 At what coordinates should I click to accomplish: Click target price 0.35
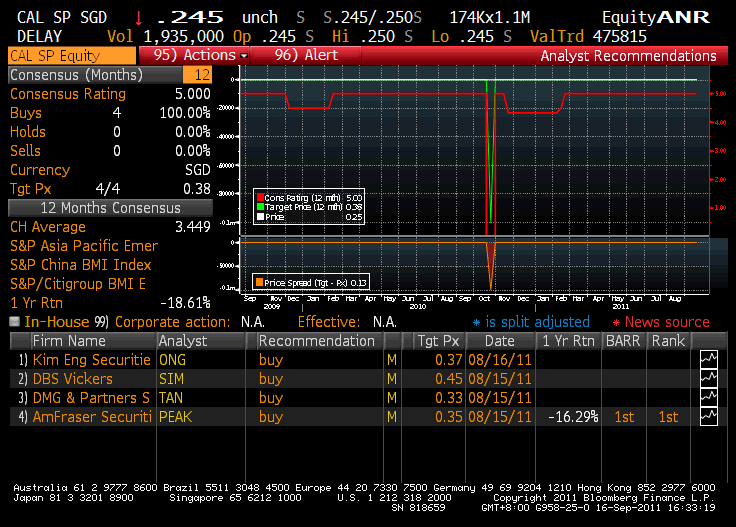(x=449, y=417)
